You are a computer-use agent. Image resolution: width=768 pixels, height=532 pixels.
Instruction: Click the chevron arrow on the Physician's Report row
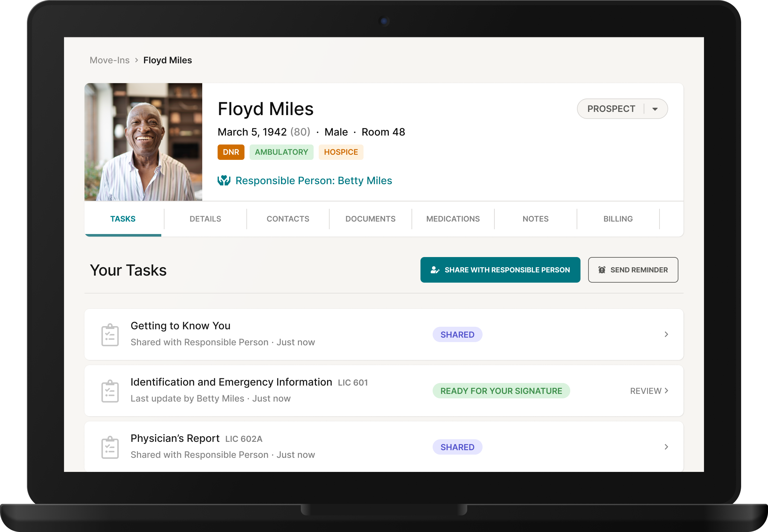point(667,447)
